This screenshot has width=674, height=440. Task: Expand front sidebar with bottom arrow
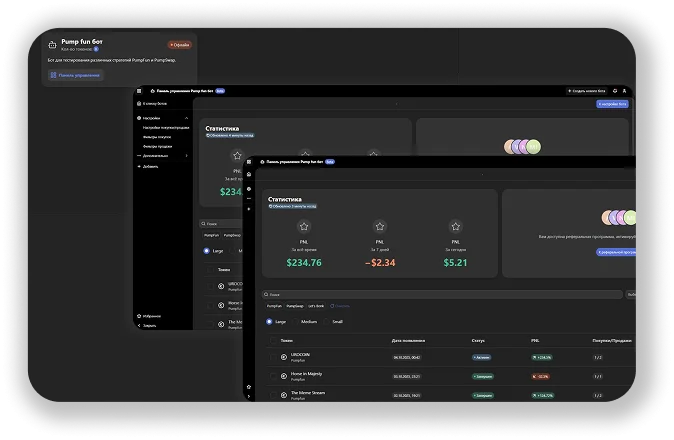(x=249, y=396)
